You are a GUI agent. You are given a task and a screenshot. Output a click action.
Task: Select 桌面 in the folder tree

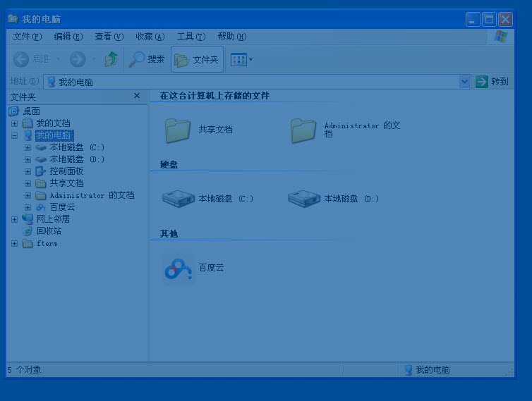[31, 111]
